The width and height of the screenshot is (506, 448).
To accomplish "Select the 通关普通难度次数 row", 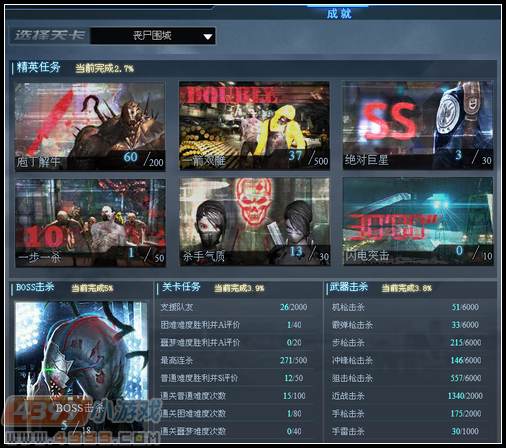I will pyautogui.click(x=234, y=396).
